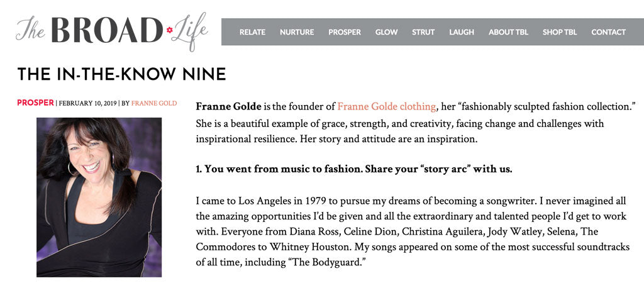Screen dimensions: 644x283
Task: Open the RELATE menu section
Action: (252, 32)
